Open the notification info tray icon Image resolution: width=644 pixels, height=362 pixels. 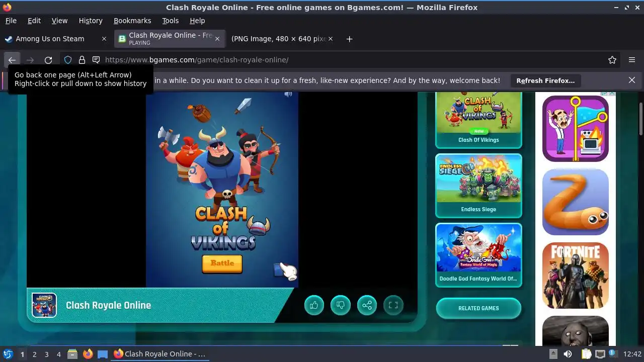tap(613, 354)
